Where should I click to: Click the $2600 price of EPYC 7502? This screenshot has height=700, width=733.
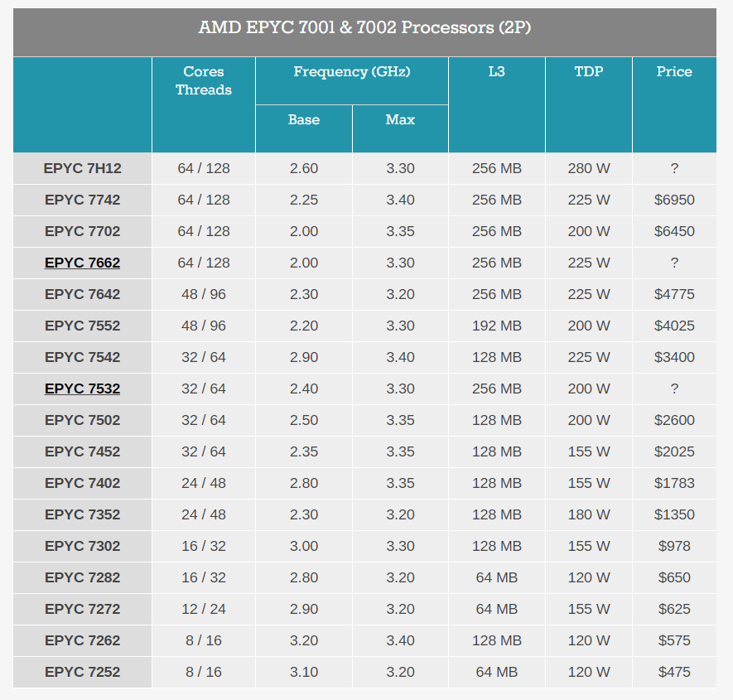674,420
